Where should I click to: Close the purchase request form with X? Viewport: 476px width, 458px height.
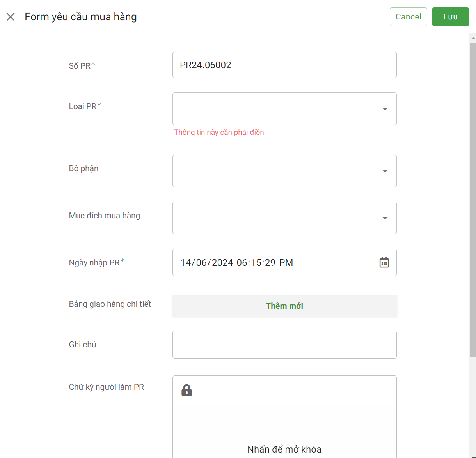point(11,17)
